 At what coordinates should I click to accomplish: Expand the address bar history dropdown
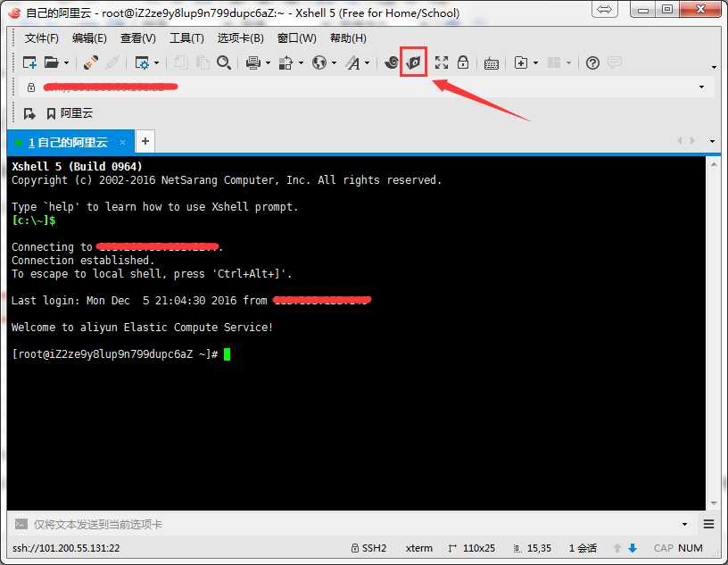click(x=701, y=87)
